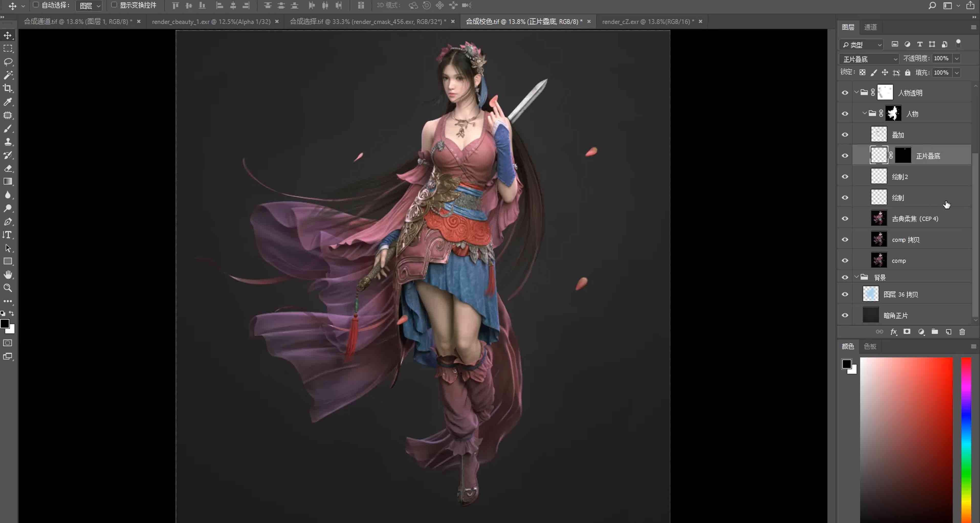The height and width of the screenshot is (523, 980).
Task: Switch to the 合成选择.tif document tab
Action: pos(368,22)
